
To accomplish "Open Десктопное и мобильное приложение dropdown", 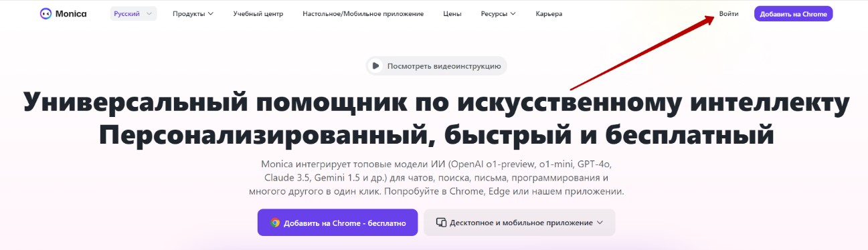I will coord(519,223).
